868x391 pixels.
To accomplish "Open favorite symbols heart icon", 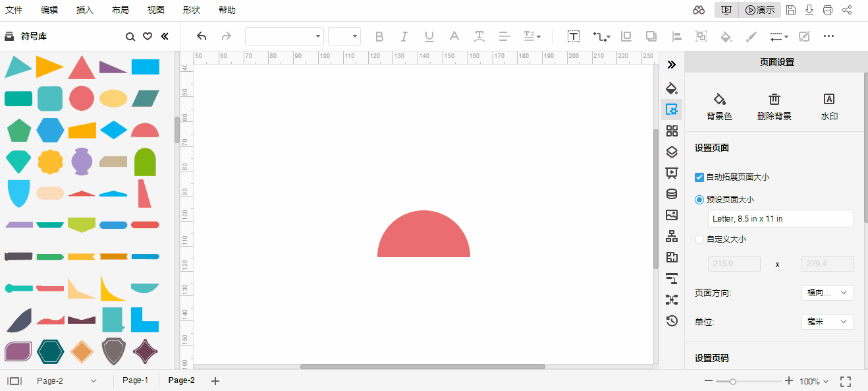I will [x=148, y=36].
